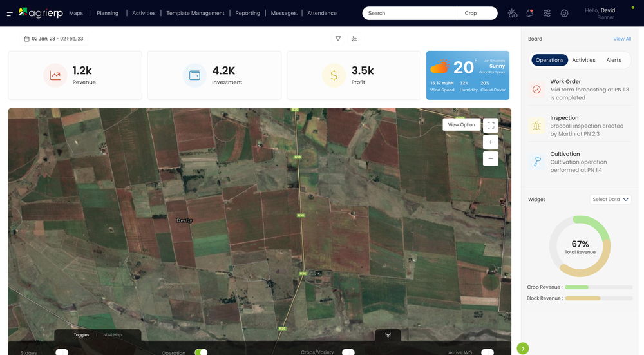Viewport: 644px width, 355px height.
Task: Open the Attendance menu
Action: [x=322, y=13]
